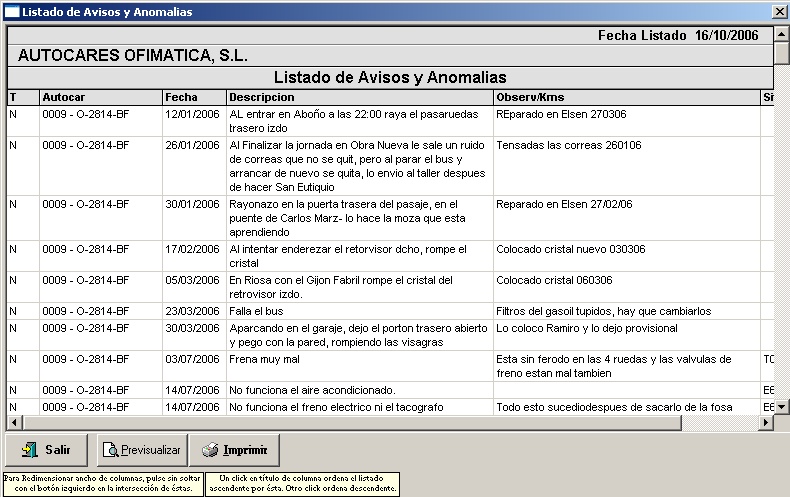Click the horizontal scrollbar right arrow
This screenshot has width=790, height=497.
tap(766, 422)
